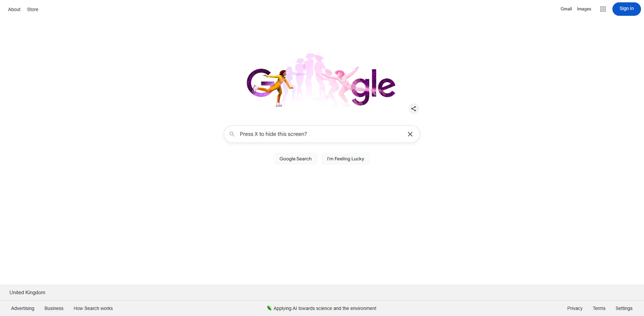The height and width of the screenshot is (316, 644).
Task: Click the green leaf icon in the footer
Action: click(269, 308)
